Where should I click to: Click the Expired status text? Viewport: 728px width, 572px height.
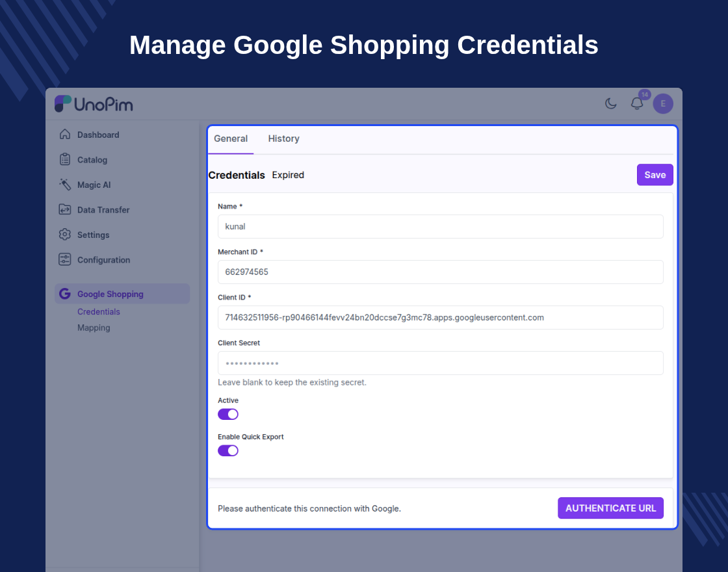pyautogui.click(x=288, y=175)
